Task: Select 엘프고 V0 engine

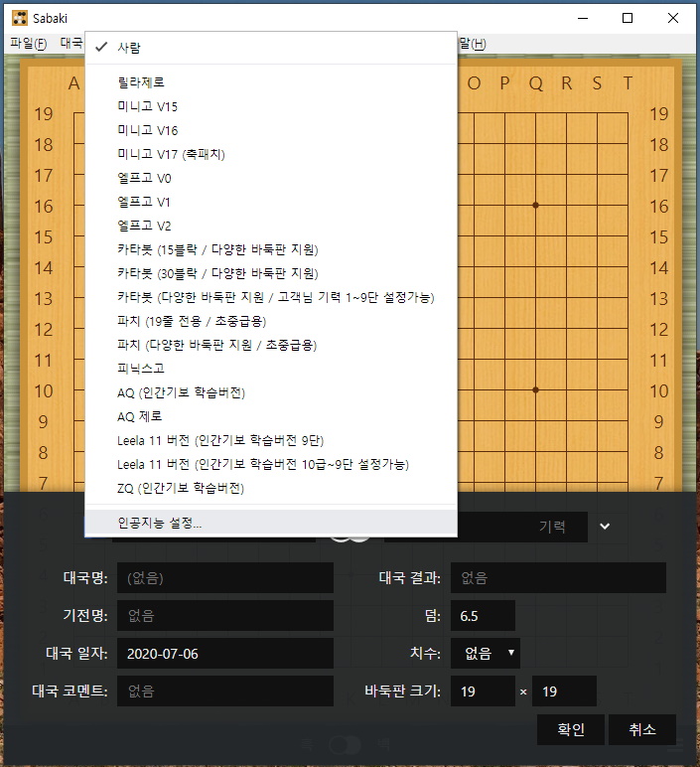Action: (271, 178)
